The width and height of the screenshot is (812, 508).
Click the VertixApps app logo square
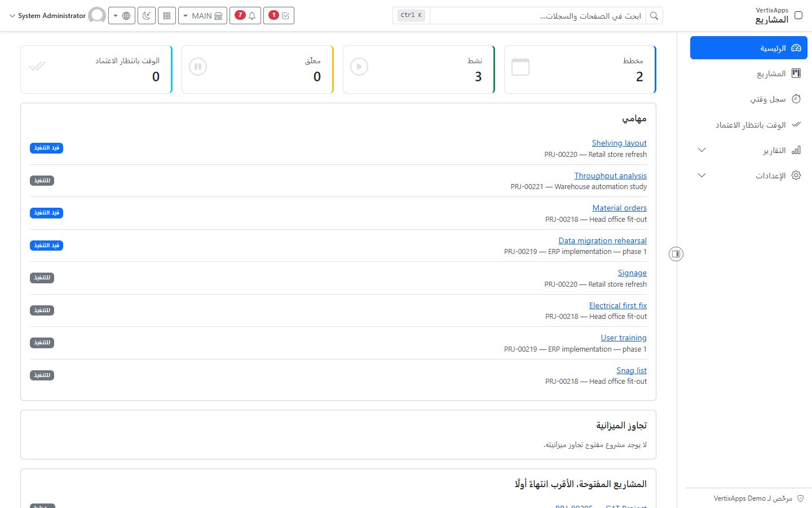coord(798,15)
